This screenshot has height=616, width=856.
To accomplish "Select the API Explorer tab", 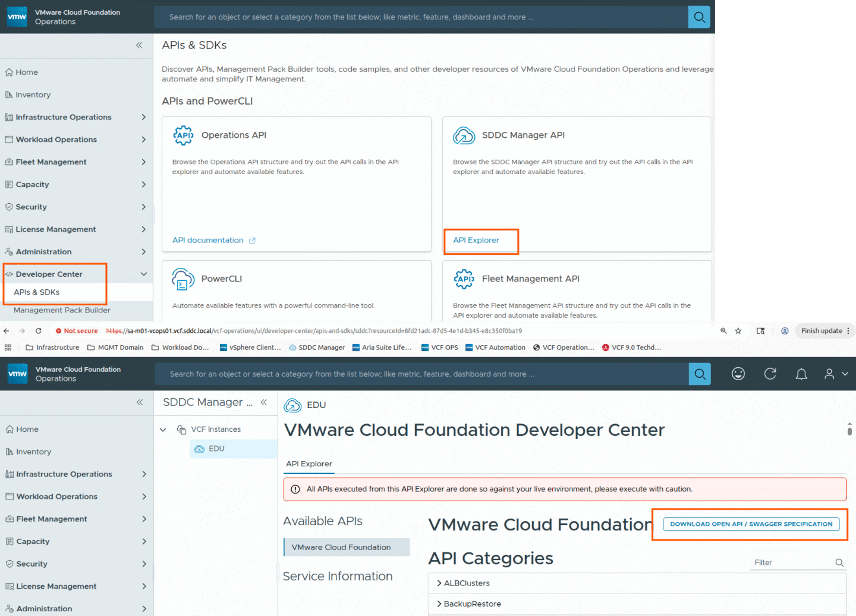I will tap(309, 464).
